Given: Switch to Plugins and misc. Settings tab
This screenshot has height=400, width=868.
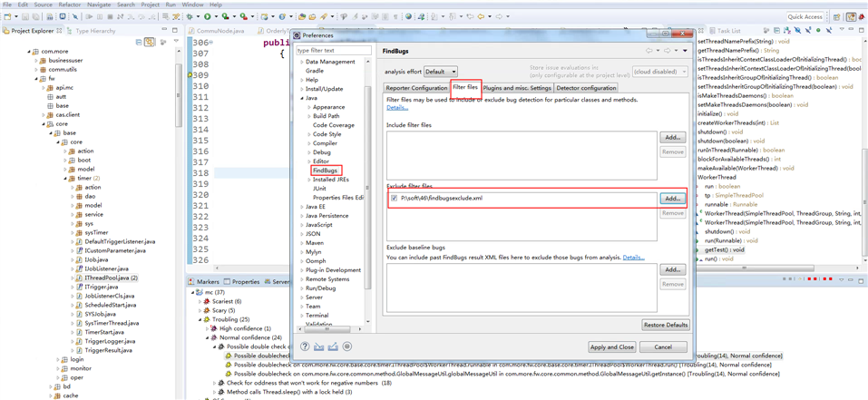Looking at the screenshot, I should [517, 88].
